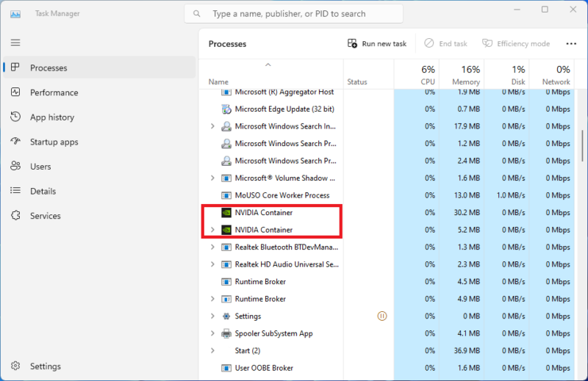Click the Services puzzle icon
The width and height of the screenshot is (588, 381).
(15, 215)
